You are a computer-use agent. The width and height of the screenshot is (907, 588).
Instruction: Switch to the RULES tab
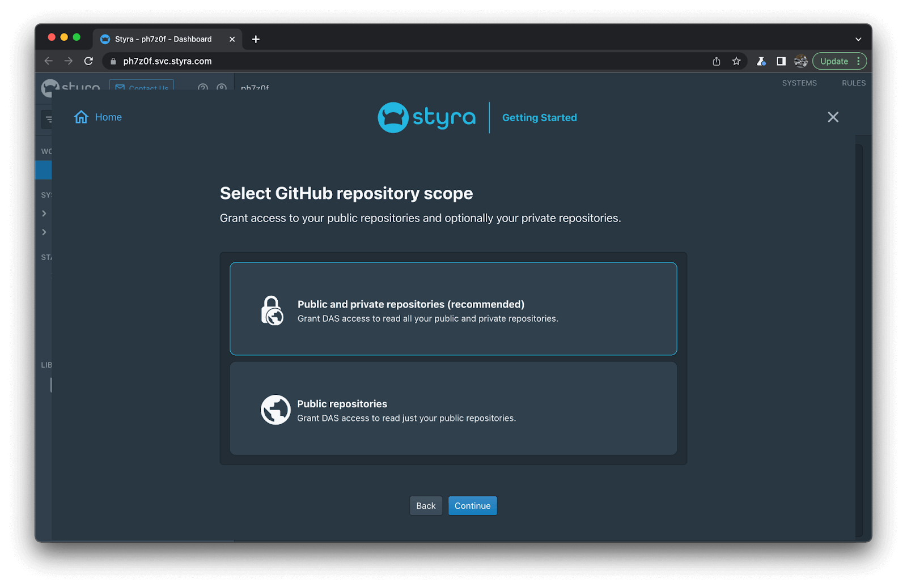(x=853, y=83)
